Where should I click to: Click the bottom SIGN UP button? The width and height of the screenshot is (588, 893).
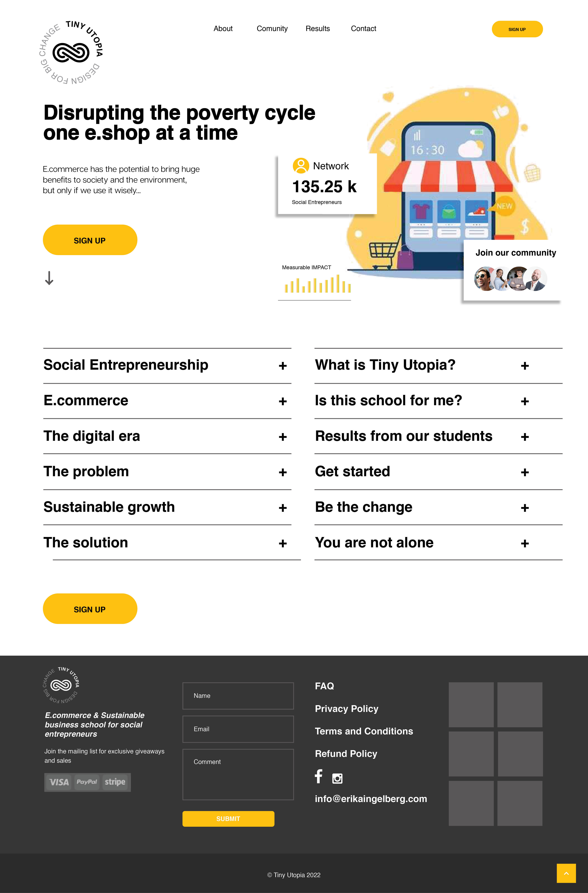click(x=90, y=609)
